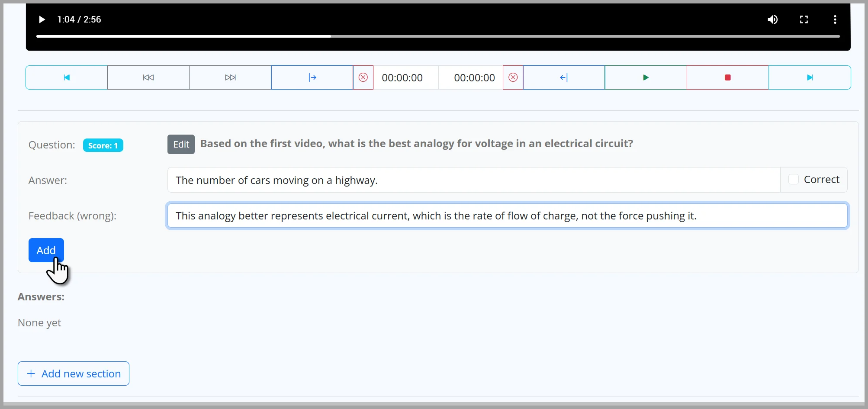Skip to the video end
Image resolution: width=868 pixels, height=409 pixels.
pos(810,77)
